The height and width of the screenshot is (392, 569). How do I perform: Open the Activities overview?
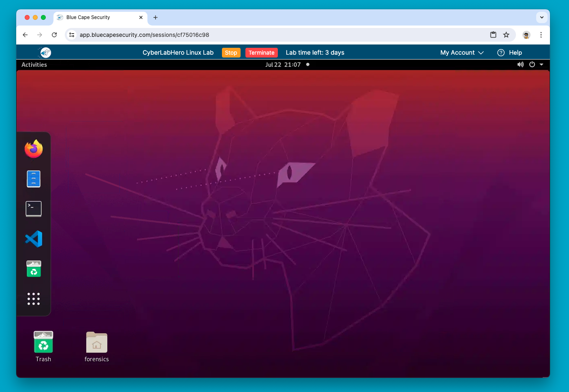click(x=34, y=64)
